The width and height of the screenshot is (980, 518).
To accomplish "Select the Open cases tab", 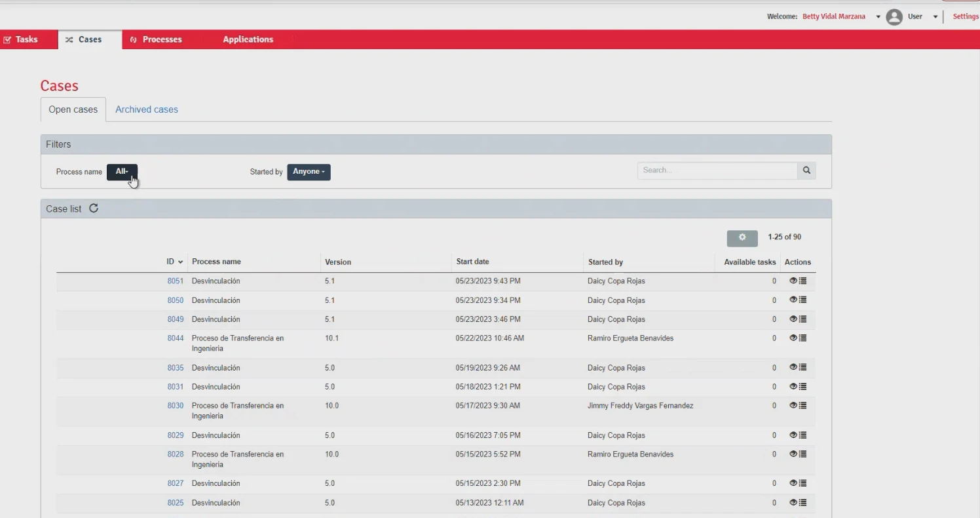I will pyautogui.click(x=73, y=110).
